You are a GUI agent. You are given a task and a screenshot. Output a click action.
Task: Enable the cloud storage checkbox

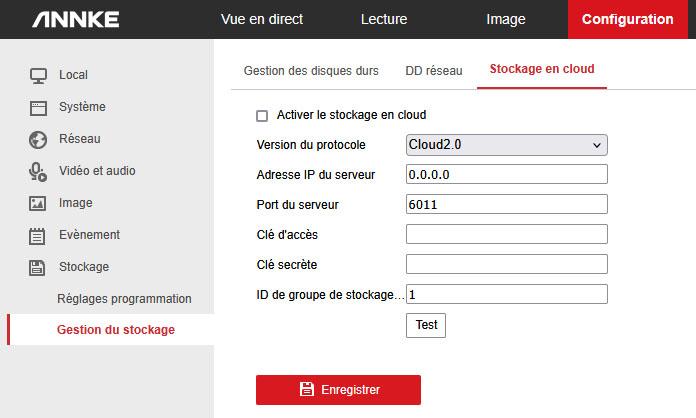[x=262, y=116]
